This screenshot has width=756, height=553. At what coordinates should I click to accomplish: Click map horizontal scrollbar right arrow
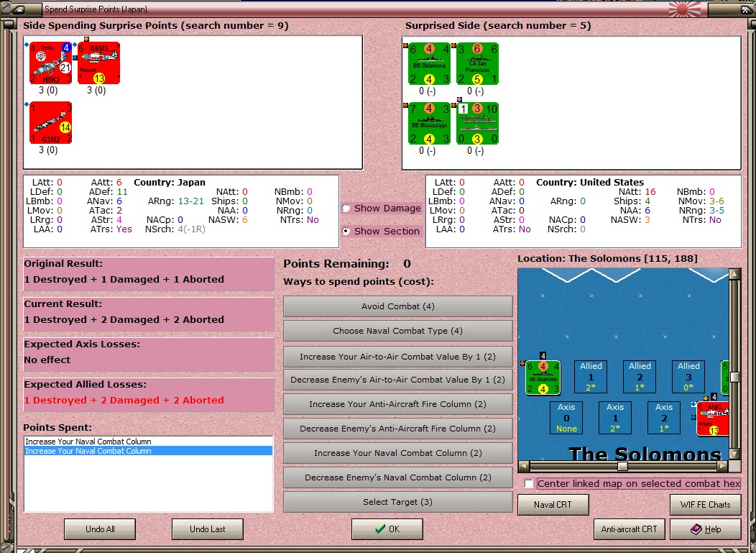point(722,466)
